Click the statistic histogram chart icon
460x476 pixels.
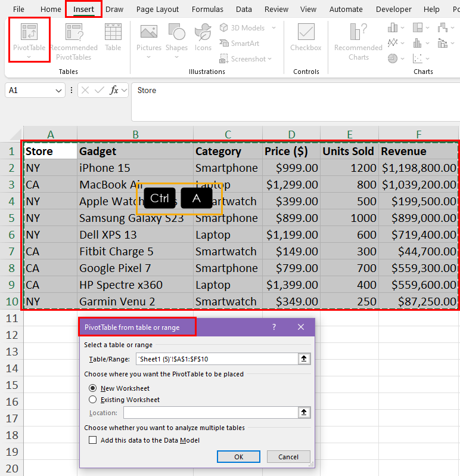tap(418, 43)
